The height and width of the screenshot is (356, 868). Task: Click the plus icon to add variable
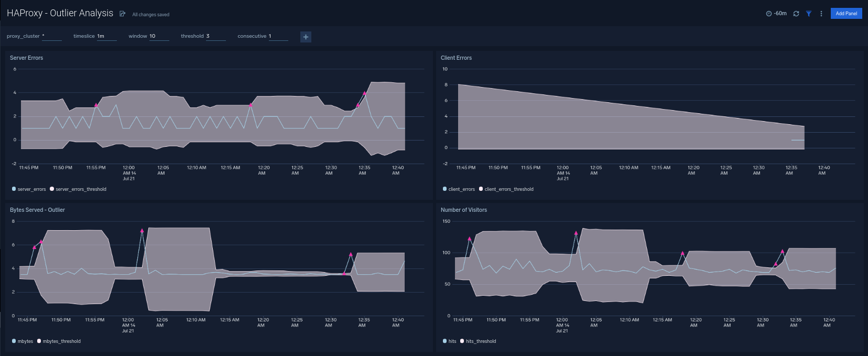[x=306, y=37]
